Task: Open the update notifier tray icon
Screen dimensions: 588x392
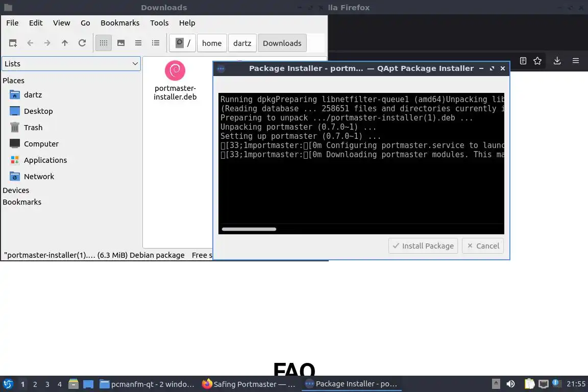Action: [x=556, y=384]
